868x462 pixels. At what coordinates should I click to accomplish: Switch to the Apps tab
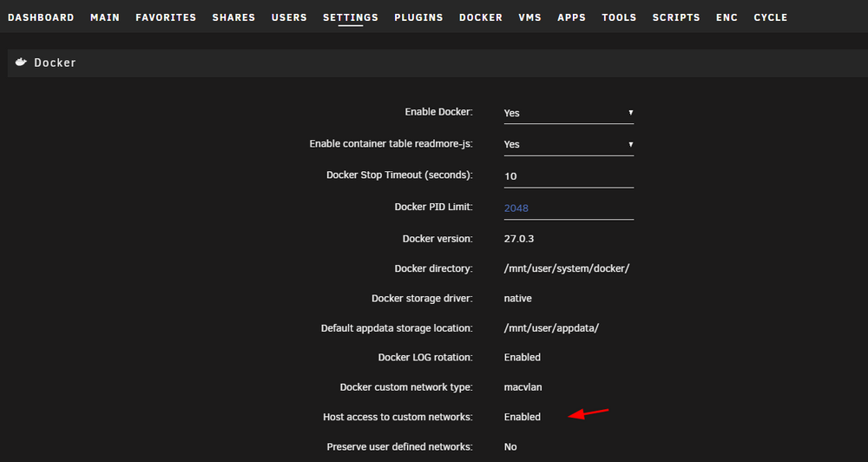point(572,17)
